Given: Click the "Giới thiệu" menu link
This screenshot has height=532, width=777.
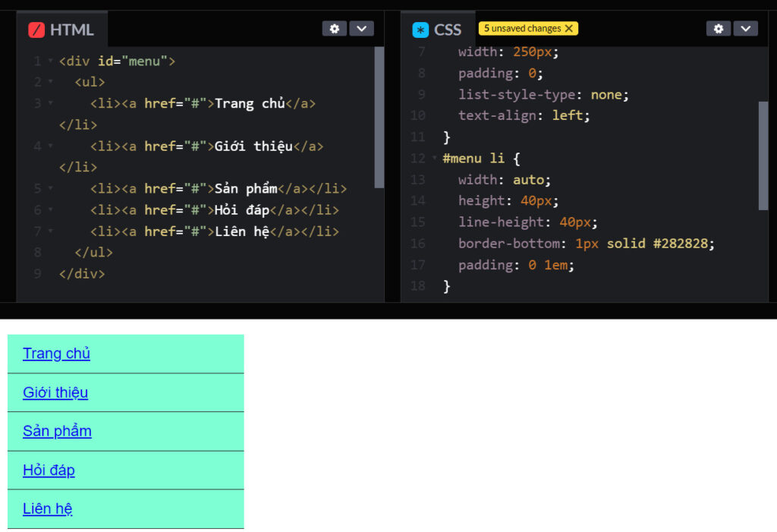Looking at the screenshot, I should click(55, 392).
